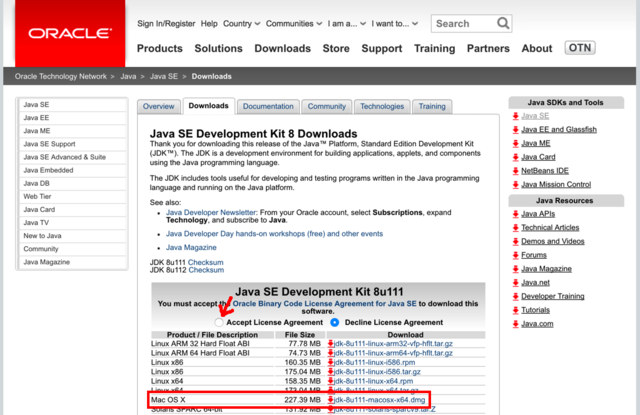
Task: Open the Products menu
Action: (x=160, y=49)
